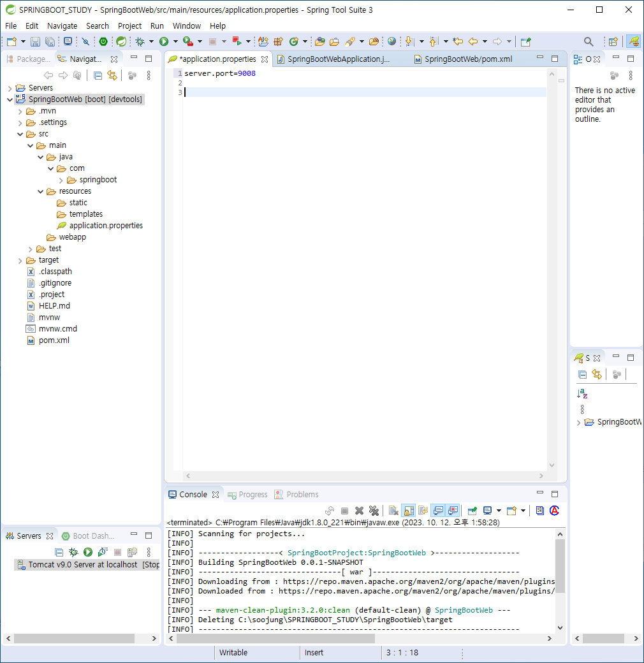Start the Tomcat server with green play icon

pos(88,552)
